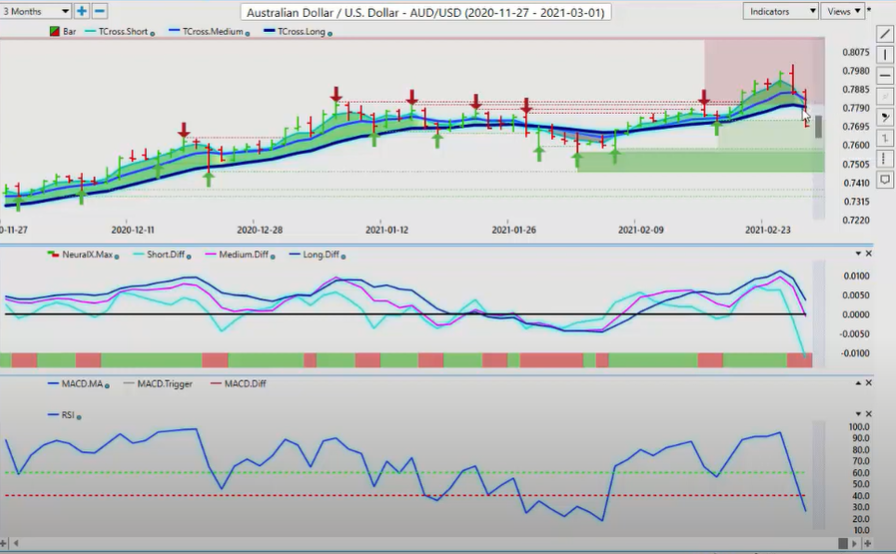Select the price marker step tool
This screenshot has height=554, width=896.
click(x=885, y=138)
